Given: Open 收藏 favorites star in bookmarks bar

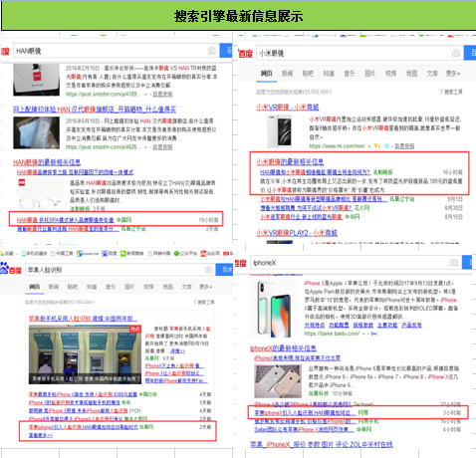Looking at the screenshot, I should (2, 254).
